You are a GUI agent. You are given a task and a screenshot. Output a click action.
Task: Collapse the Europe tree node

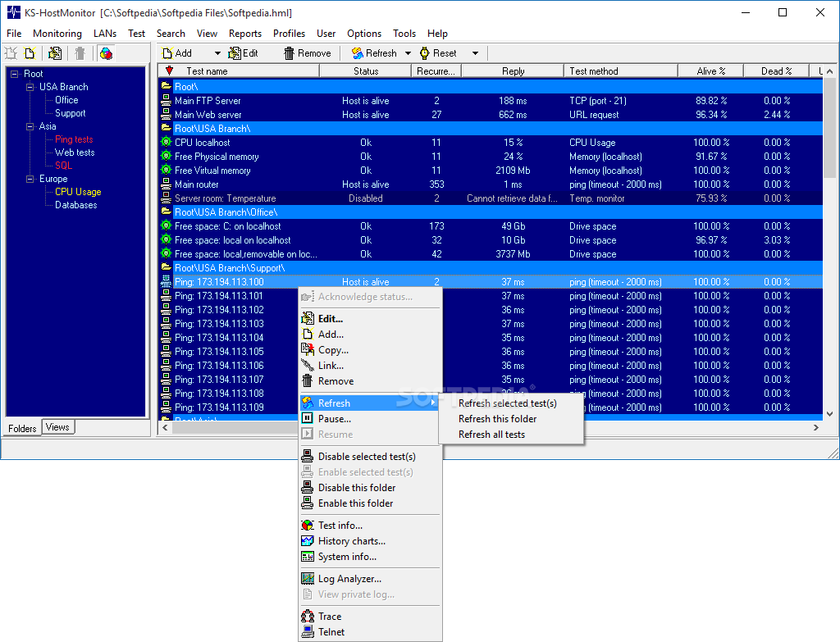(30, 179)
